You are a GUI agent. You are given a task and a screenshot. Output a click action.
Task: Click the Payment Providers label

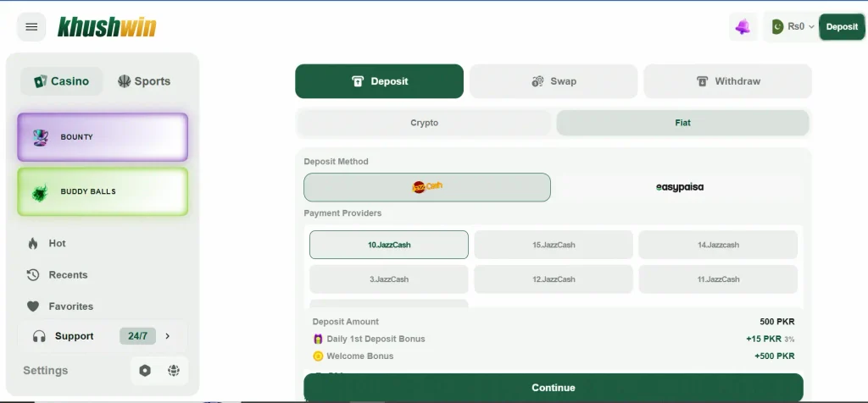click(342, 213)
